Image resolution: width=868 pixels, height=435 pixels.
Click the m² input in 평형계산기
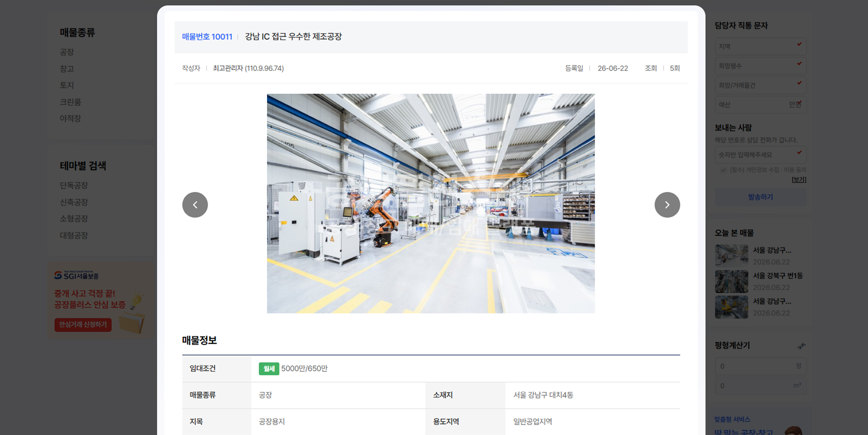[x=761, y=386]
